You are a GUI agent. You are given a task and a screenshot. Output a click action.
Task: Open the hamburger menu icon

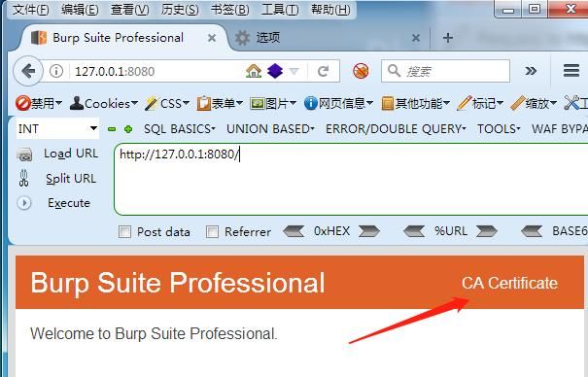pos(571,71)
